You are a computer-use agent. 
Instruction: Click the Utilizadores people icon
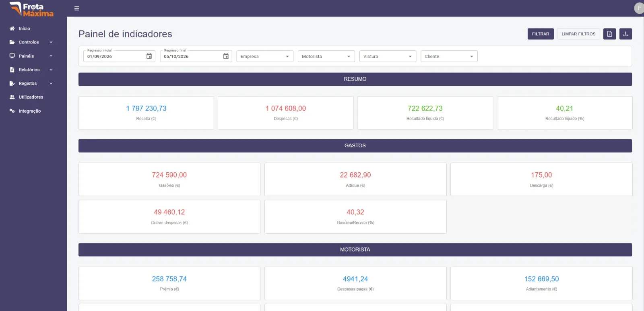coord(12,97)
